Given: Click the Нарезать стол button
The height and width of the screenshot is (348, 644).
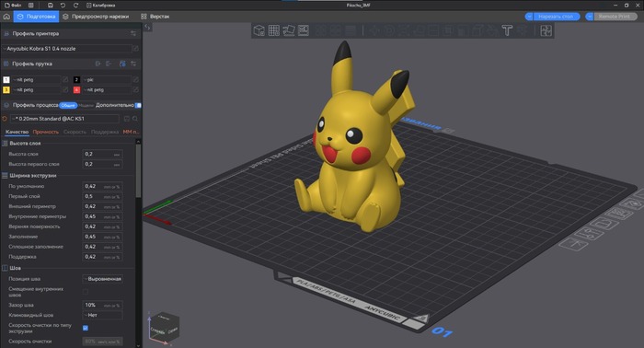Looking at the screenshot, I should coord(556,17).
